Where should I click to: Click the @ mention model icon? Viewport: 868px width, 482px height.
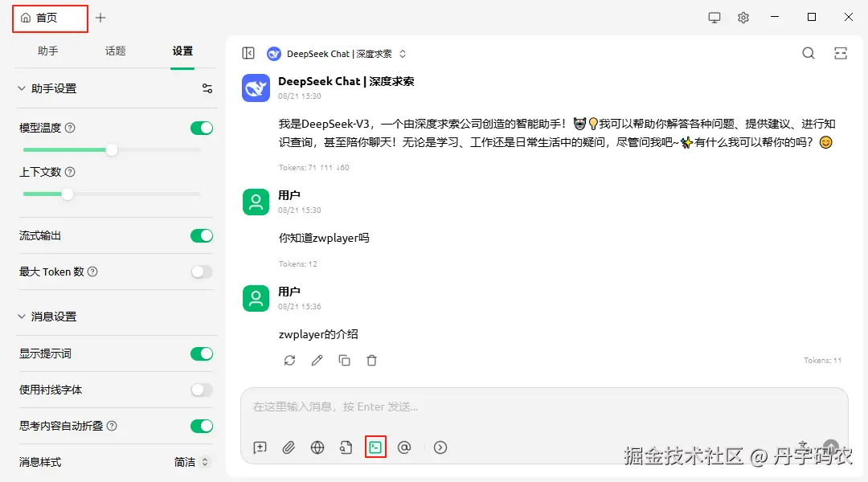click(404, 447)
